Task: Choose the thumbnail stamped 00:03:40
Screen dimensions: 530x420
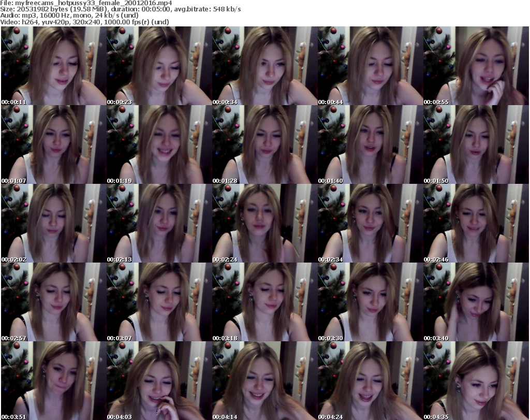Action: [476, 302]
